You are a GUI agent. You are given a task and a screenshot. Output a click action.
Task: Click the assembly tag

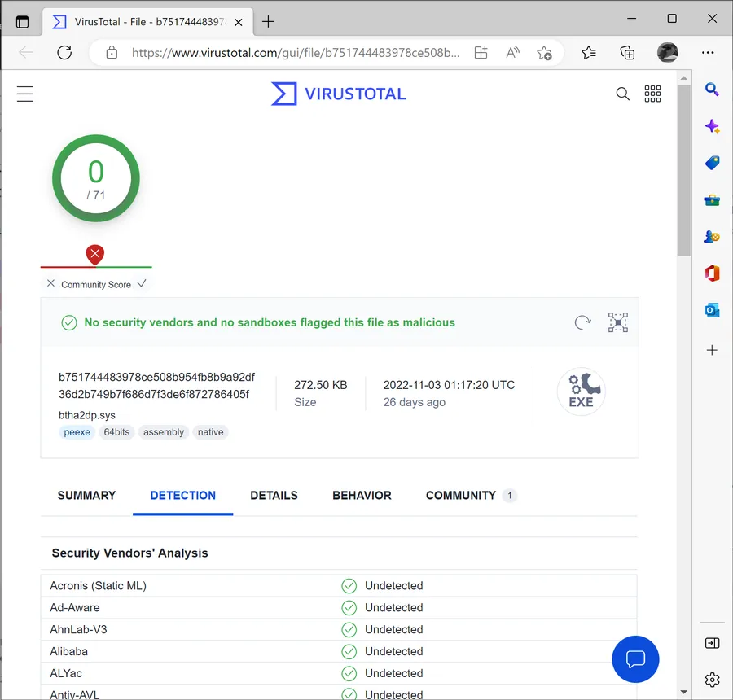pos(164,432)
